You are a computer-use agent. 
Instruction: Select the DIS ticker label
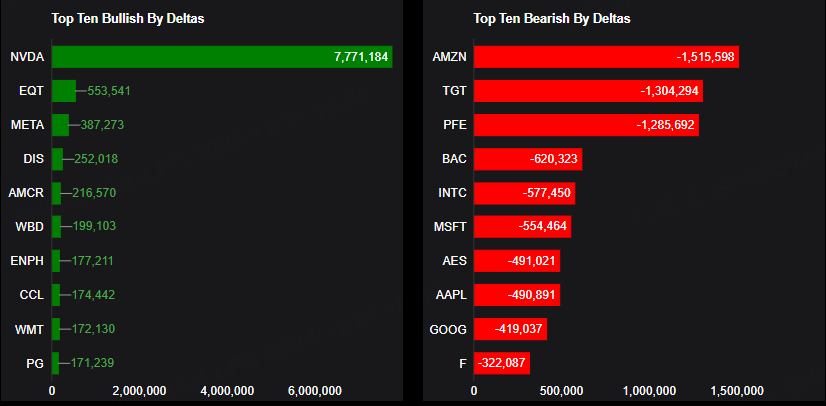tap(31, 159)
